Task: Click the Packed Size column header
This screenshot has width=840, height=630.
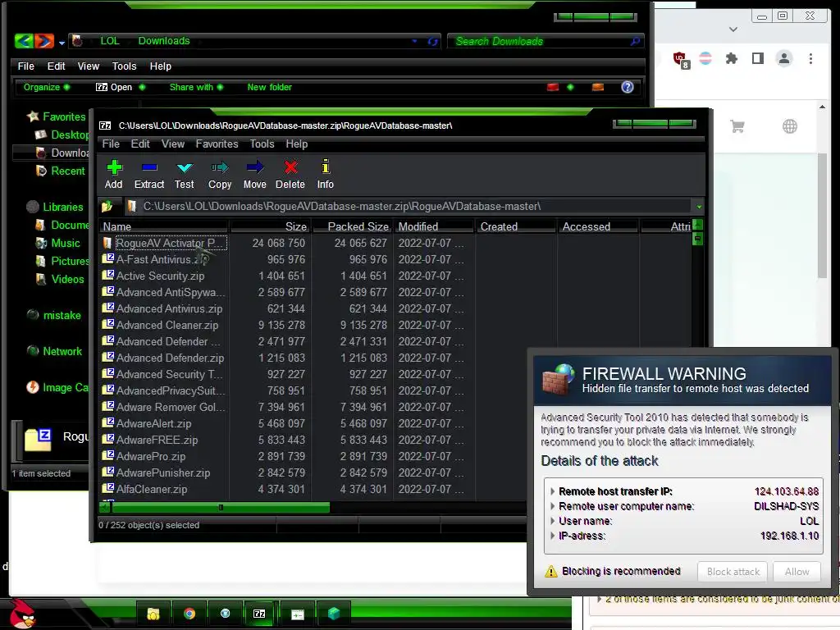Action: 353,226
